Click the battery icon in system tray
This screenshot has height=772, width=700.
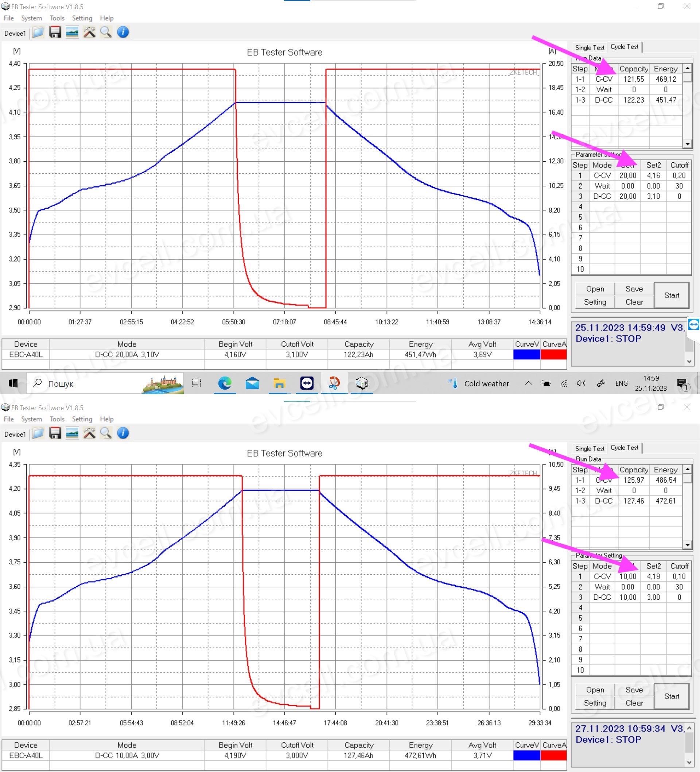click(x=546, y=383)
